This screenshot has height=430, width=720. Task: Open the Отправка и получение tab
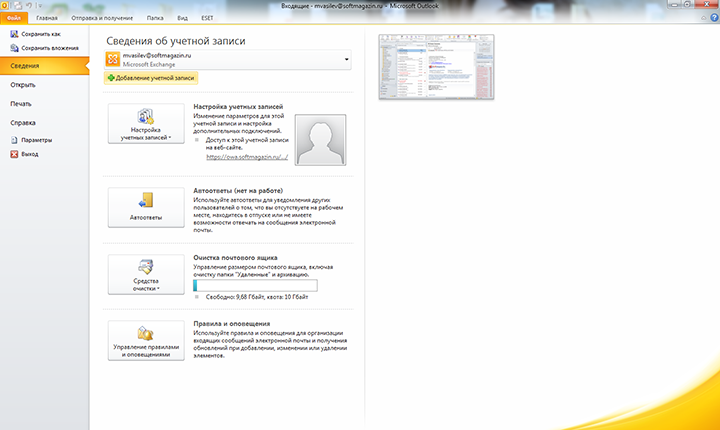[103, 18]
